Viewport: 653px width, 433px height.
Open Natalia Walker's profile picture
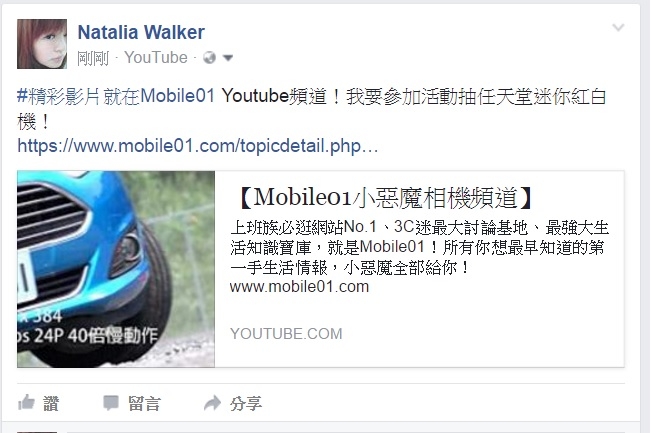42,44
